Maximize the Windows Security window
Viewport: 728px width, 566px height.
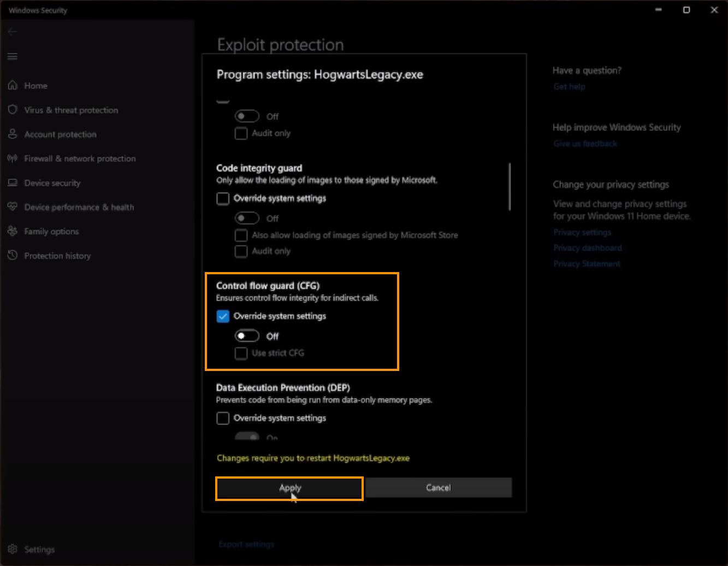(686, 10)
